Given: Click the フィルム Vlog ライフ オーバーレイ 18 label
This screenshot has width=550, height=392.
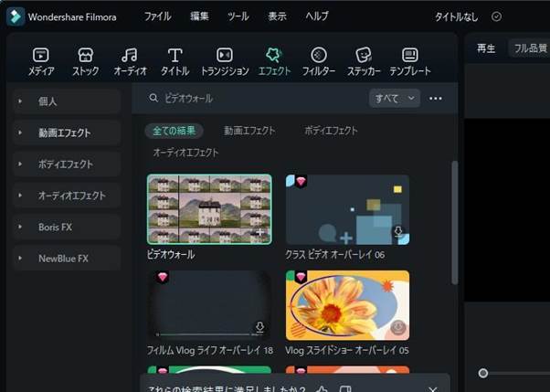Looking at the screenshot, I should [x=210, y=350].
